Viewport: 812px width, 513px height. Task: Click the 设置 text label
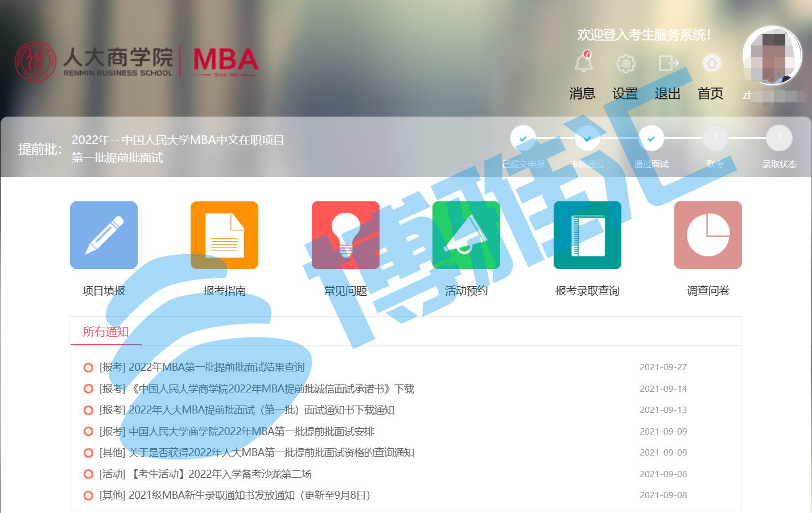pos(625,93)
